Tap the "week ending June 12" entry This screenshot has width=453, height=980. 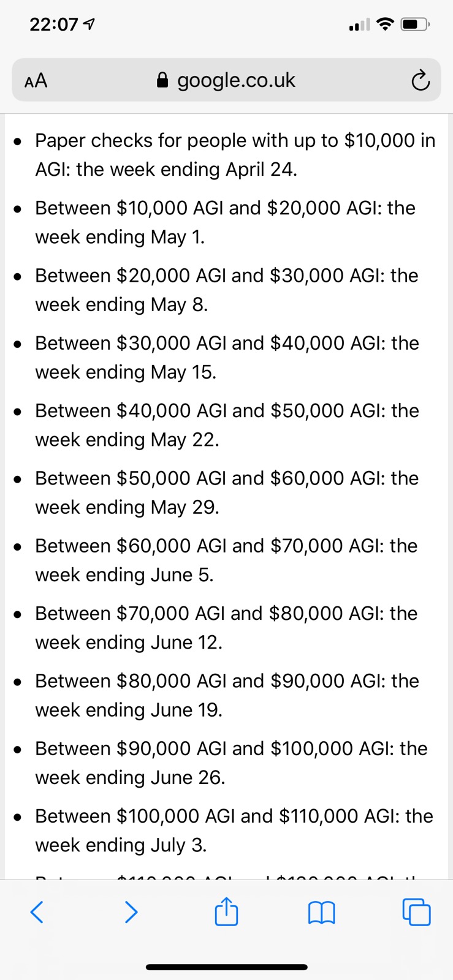[x=129, y=643]
